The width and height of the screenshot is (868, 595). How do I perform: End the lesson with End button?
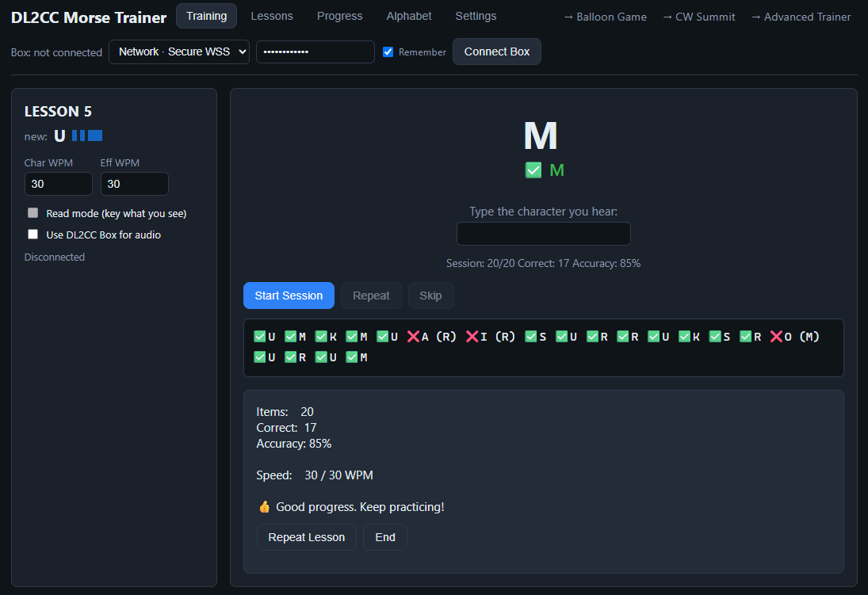pyautogui.click(x=384, y=537)
